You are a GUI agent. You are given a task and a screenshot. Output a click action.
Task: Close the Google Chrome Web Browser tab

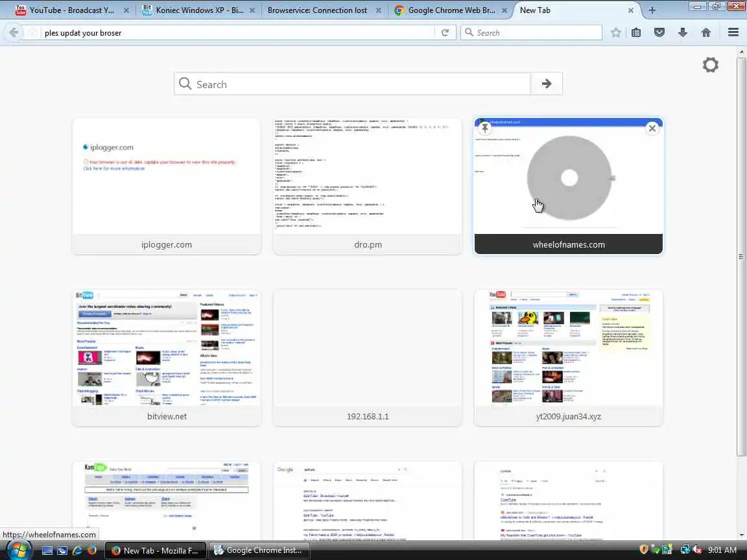[504, 10]
